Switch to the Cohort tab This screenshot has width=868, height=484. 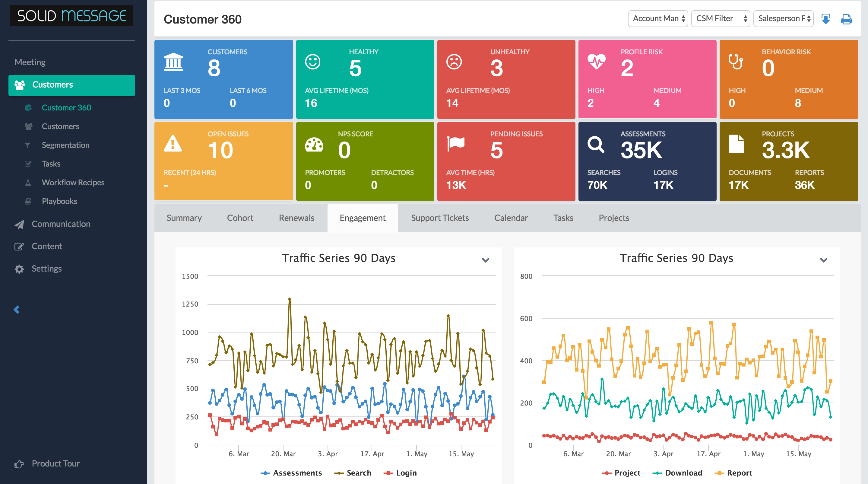[240, 218]
